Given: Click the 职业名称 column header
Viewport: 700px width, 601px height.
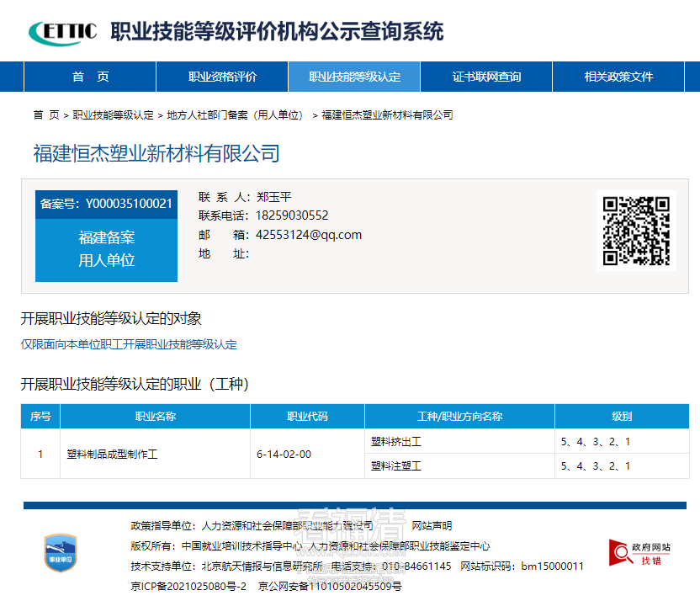Looking at the screenshot, I should click(x=156, y=416).
